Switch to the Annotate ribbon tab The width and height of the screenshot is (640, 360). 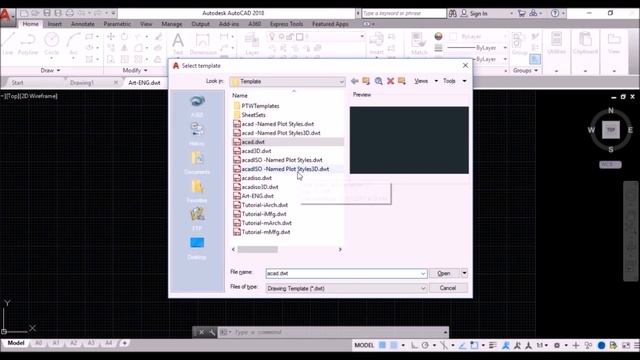(x=83, y=24)
